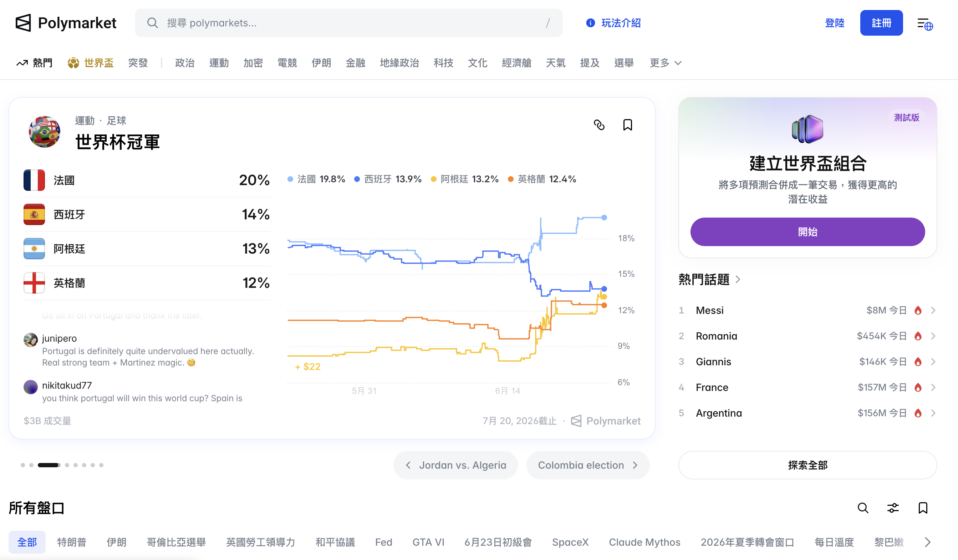Viewport: 958px width, 560px height.
Task: Open the Giannis topic chevron
Action: [933, 362]
